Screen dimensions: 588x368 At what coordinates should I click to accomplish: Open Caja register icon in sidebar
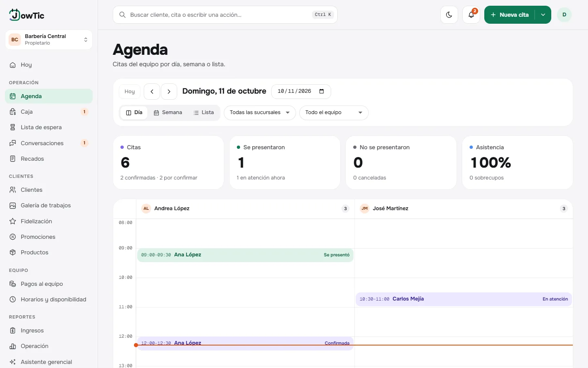[13, 112]
